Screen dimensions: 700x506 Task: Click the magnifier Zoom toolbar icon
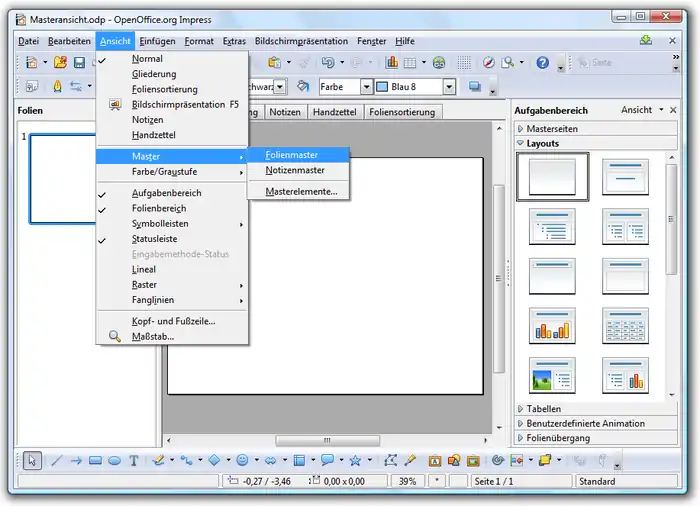pos(508,63)
